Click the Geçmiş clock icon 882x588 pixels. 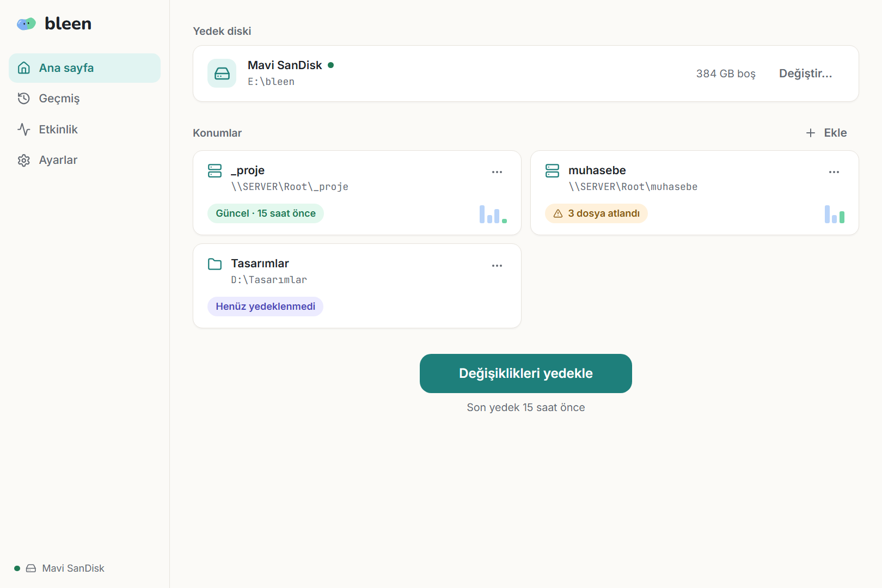pos(23,99)
